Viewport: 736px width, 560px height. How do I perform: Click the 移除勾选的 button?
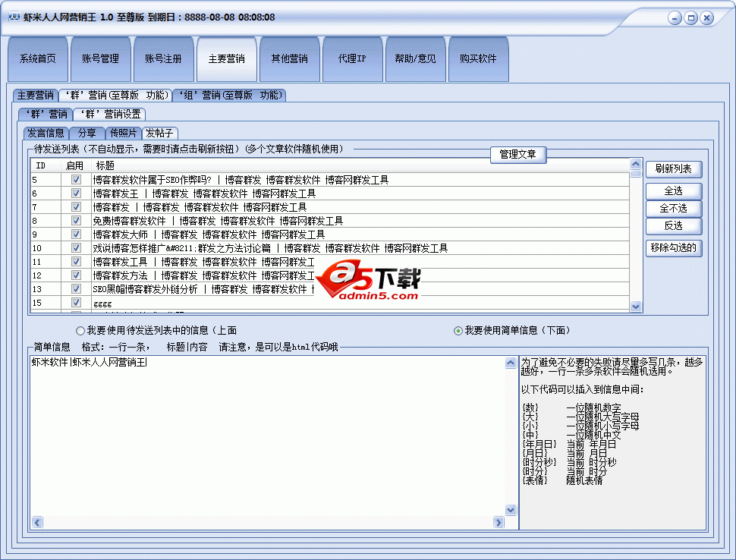pyautogui.click(x=674, y=248)
